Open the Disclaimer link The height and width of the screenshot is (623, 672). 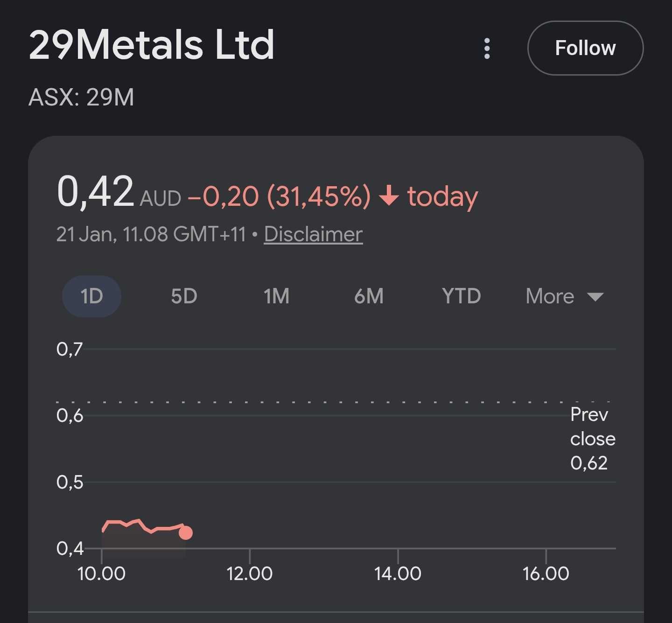coord(313,234)
